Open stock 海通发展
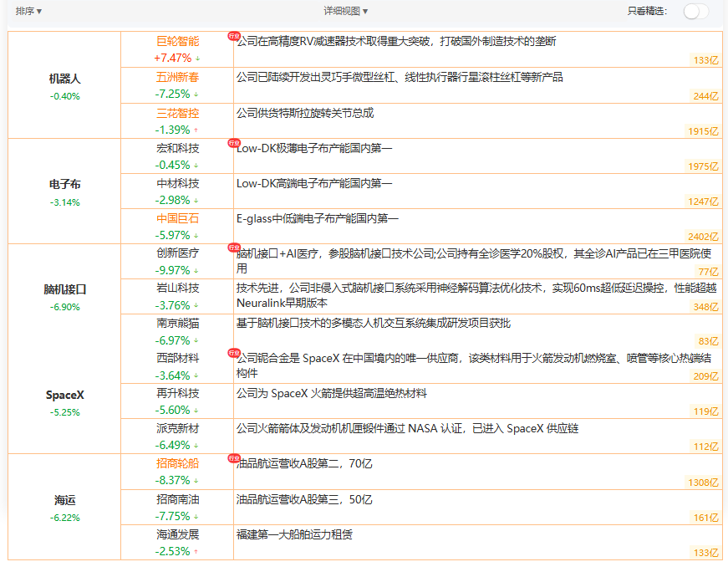The height and width of the screenshot is (572, 728). [x=177, y=534]
